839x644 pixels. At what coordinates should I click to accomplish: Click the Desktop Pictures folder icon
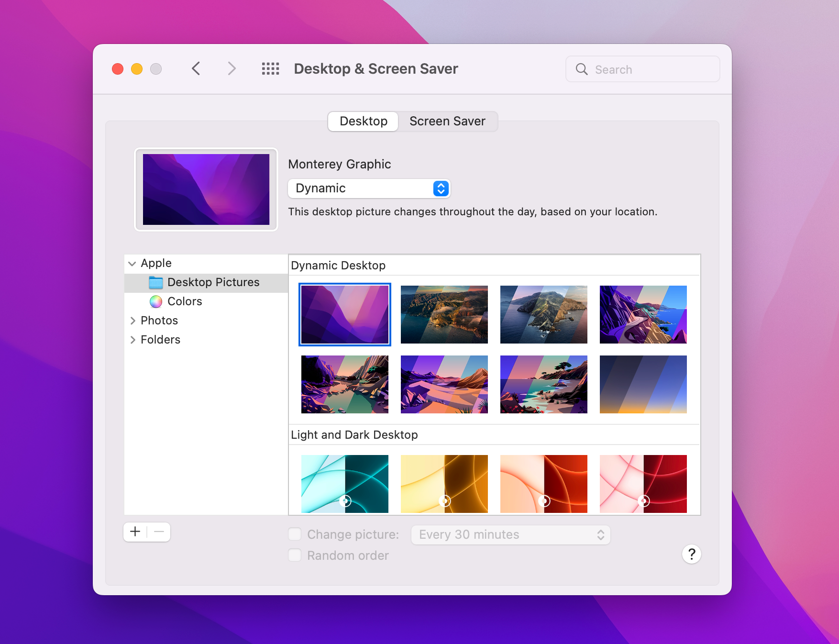(x=156, y=283)
